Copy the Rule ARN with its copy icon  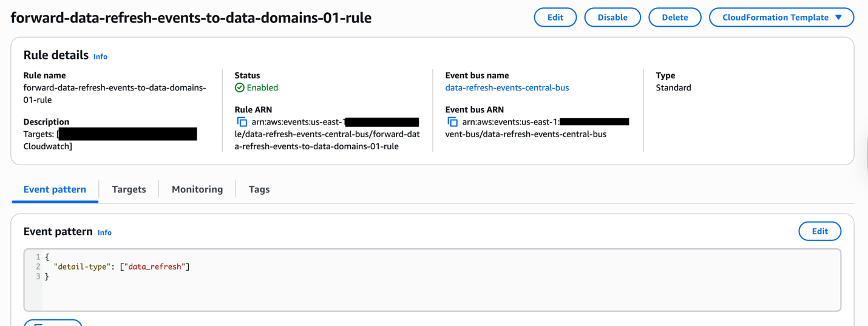[x=242, y=122]
